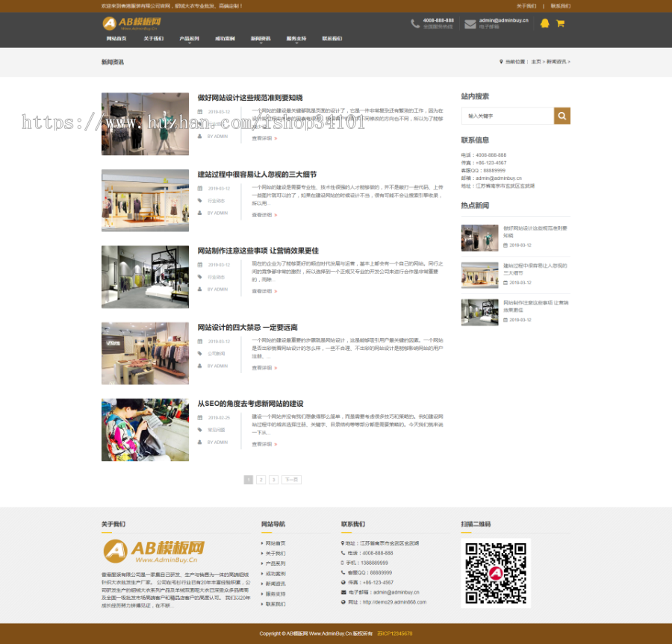Click the website globe icon beside demo29.admin868.com
This screenshot has height=644, width=672.
click(343, 601)
